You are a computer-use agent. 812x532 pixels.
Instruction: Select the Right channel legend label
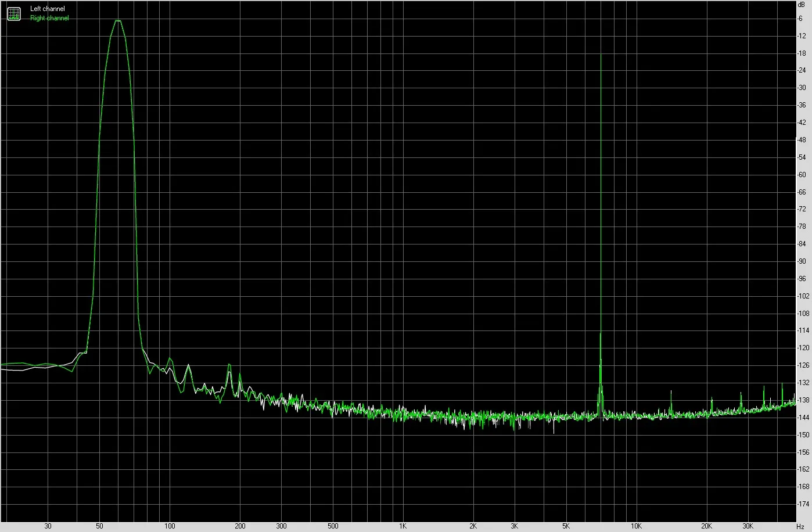[x=49, y=18]
